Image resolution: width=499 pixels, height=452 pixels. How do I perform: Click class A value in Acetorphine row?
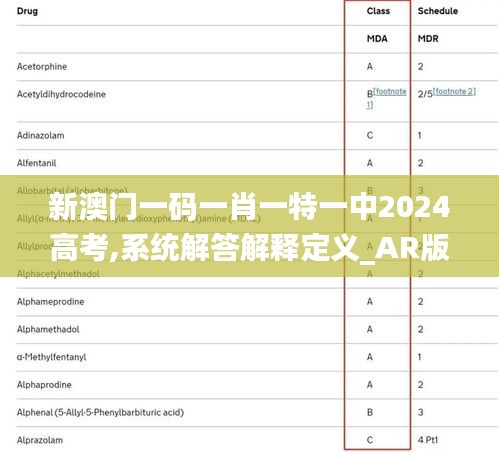[370, 66]
